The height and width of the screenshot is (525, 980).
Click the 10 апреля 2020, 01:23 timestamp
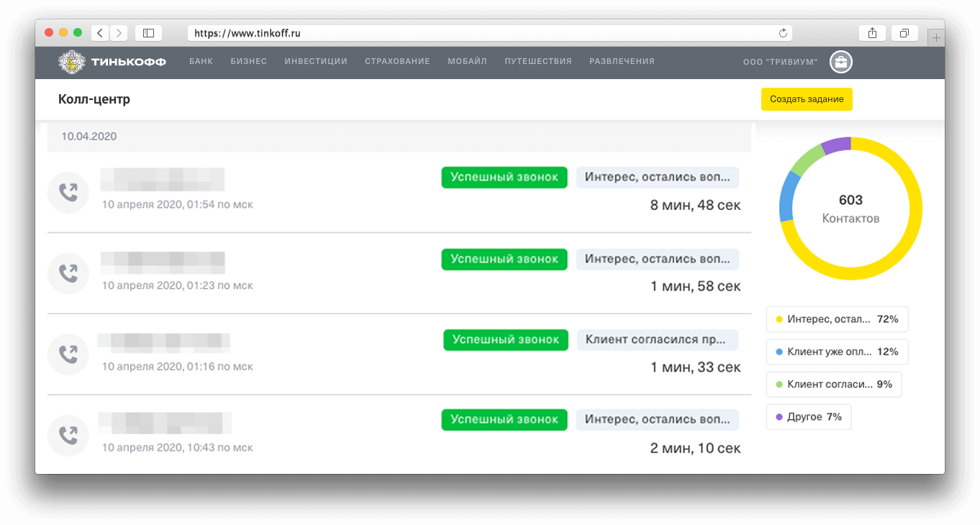(178, 286)
